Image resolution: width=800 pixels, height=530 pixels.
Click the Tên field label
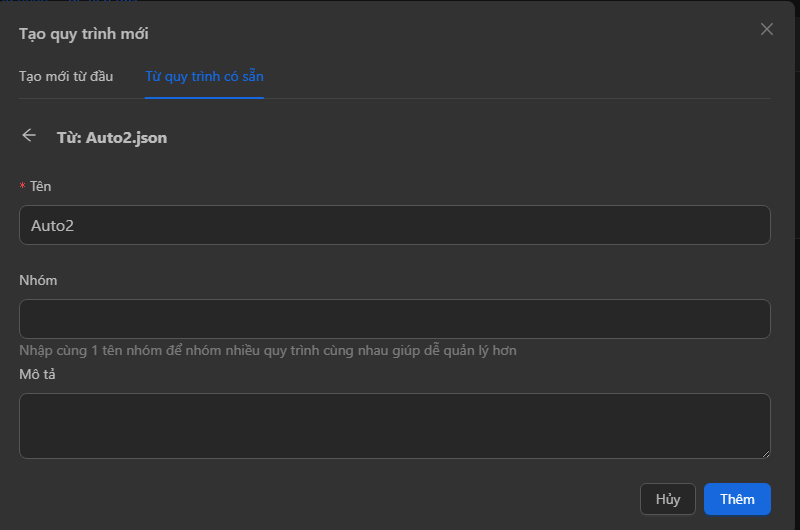tap(41, 186)
